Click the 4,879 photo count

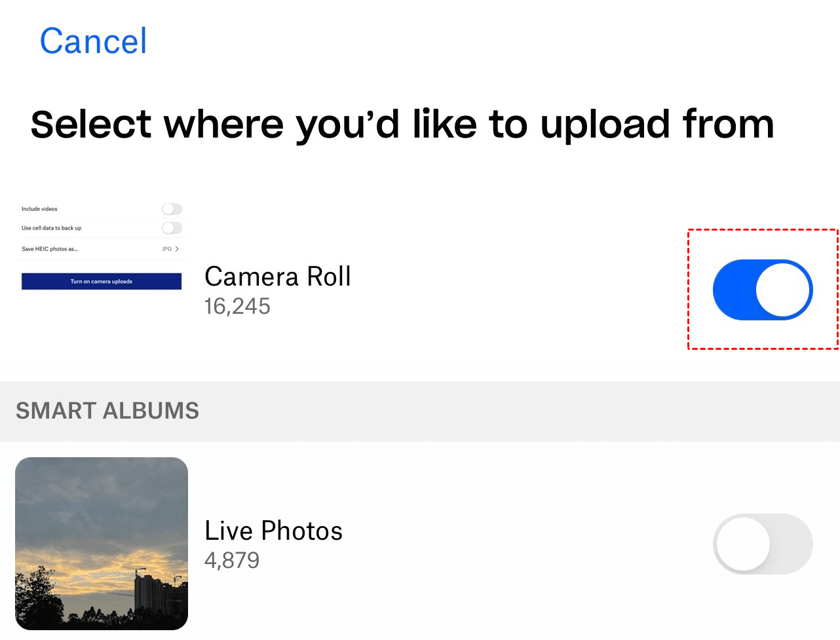(232, 561)
